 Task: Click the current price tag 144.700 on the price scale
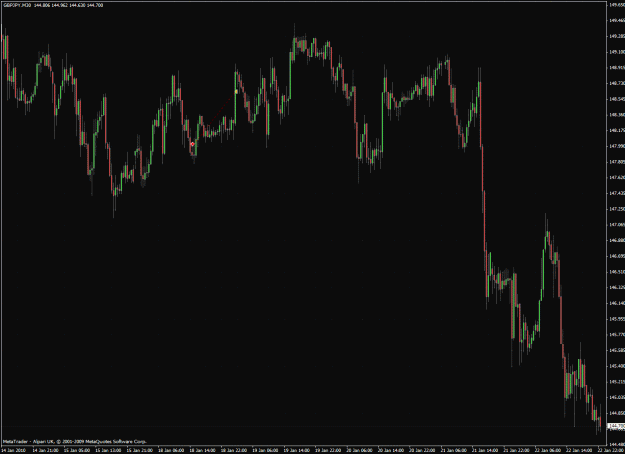click(x=616, y=426)
